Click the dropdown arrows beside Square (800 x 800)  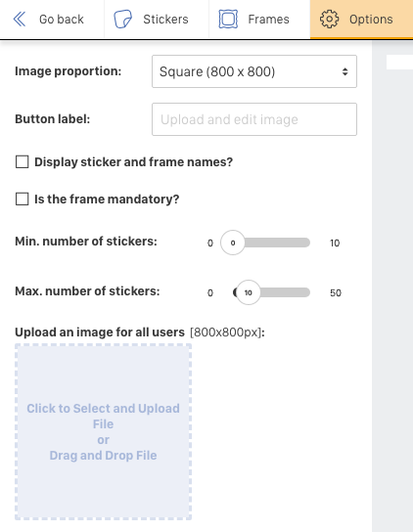click(x=344, y=71)
